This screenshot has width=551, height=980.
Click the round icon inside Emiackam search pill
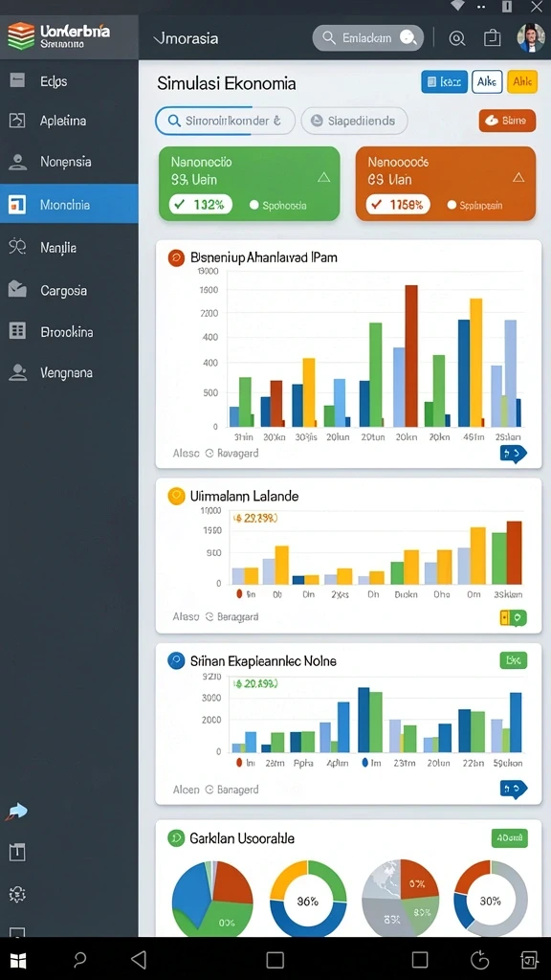coord(408,38)
